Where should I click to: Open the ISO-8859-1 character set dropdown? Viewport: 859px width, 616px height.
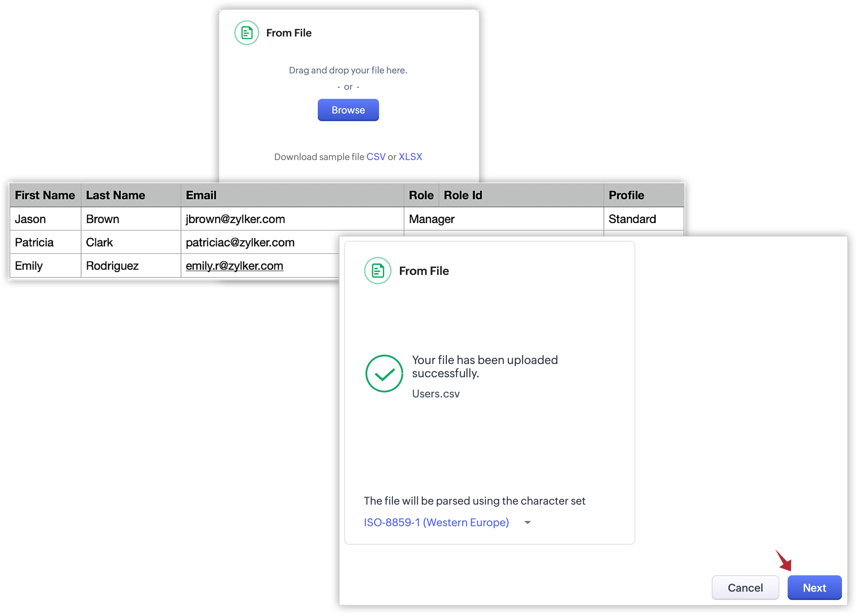coord(436,522)
